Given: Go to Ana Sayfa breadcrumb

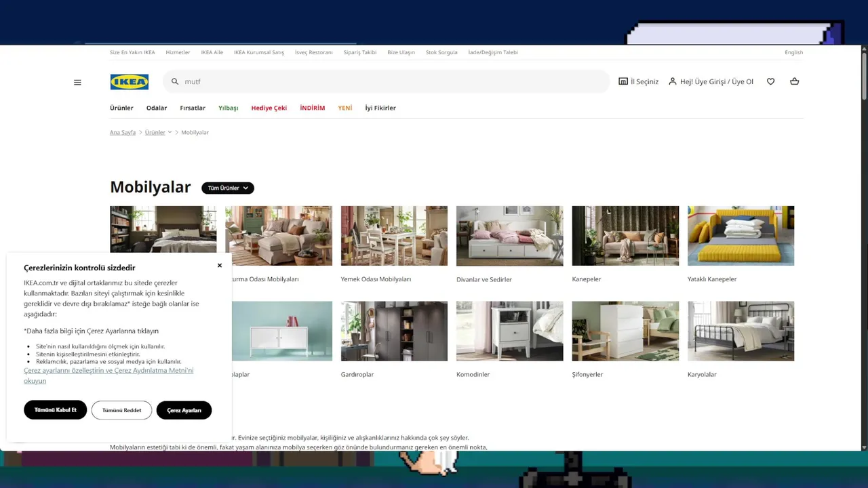Looking at the screenshot, I should click(x=123, y=132).
